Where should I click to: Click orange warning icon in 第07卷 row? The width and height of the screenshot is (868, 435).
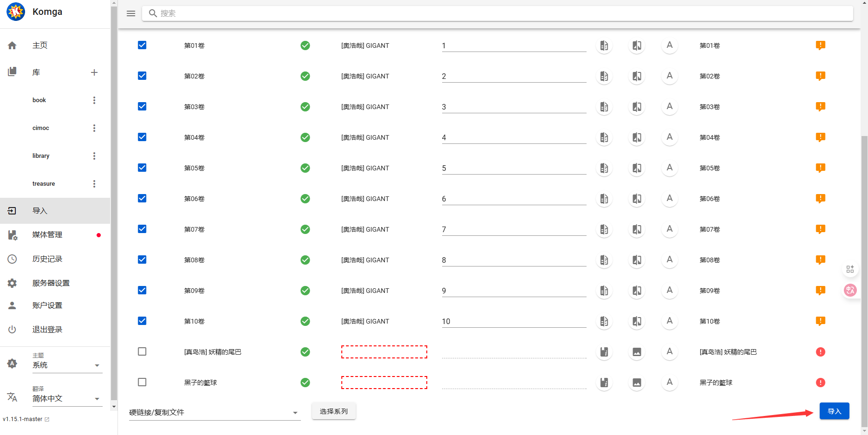pyautogui.click(x=820, y=229)
